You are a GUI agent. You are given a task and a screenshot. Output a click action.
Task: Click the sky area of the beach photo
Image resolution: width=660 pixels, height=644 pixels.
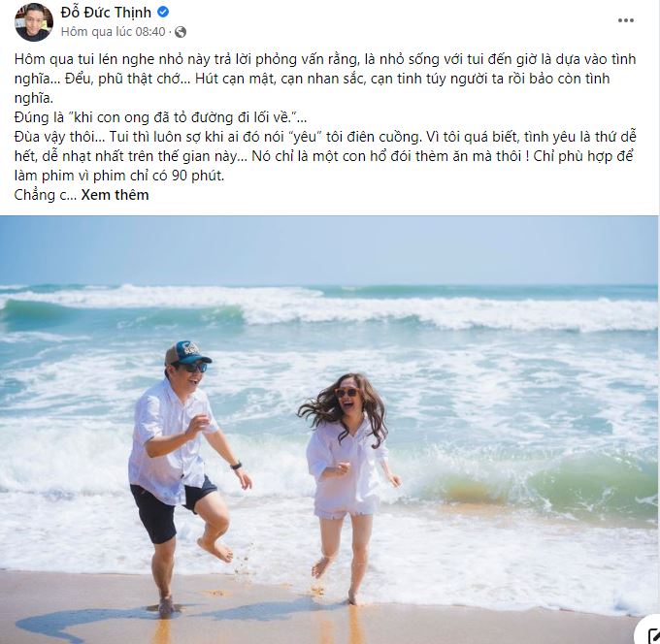point(328,250)
